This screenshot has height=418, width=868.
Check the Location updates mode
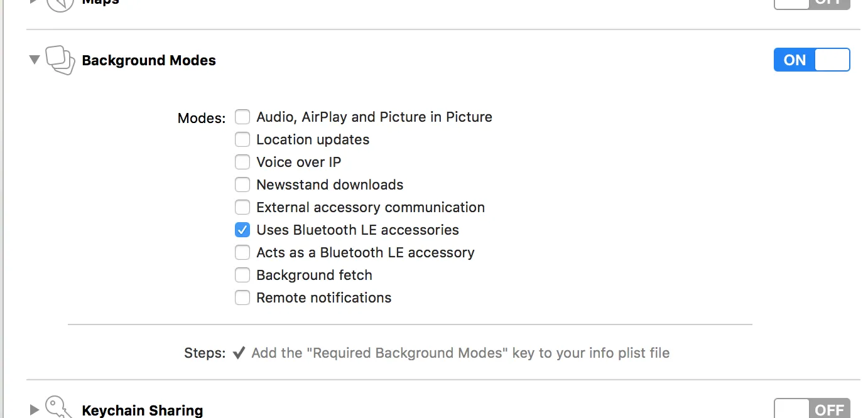coord(242,140)
